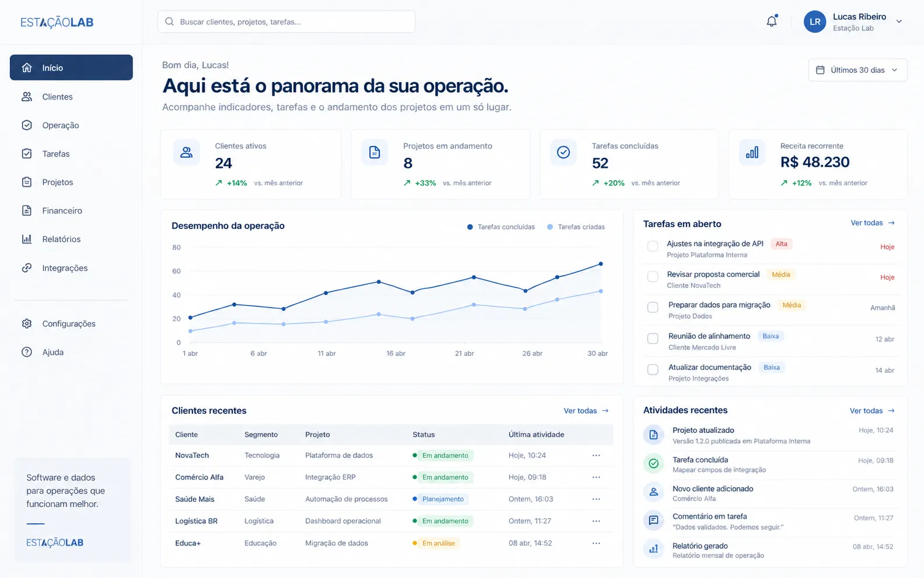This screenshot has height=578, width=924.
Task: Open the Clientes menu item
Action: [x=71, y=97]
